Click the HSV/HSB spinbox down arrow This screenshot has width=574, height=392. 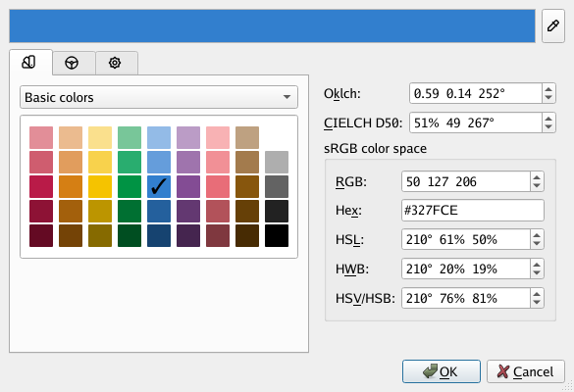pos(537,303)
